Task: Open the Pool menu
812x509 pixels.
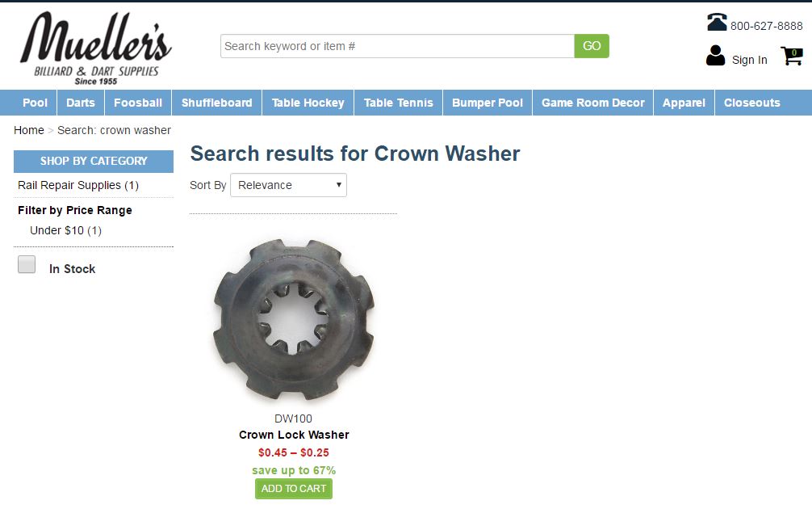Action: (36, 103)
